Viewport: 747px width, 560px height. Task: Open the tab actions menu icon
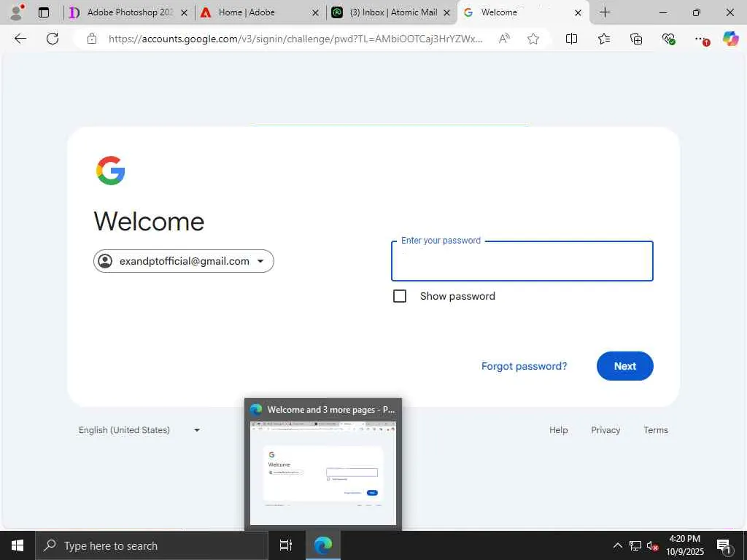pos(43,13)
